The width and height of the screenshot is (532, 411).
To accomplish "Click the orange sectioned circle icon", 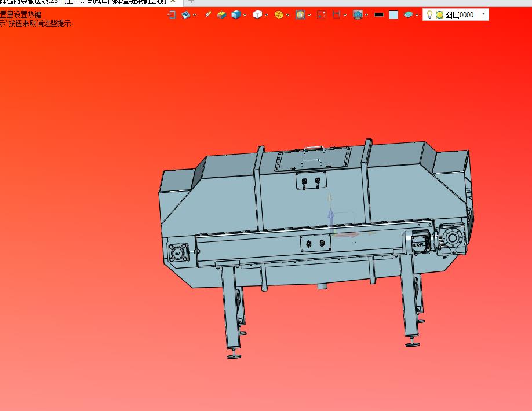I will [279, 14].
